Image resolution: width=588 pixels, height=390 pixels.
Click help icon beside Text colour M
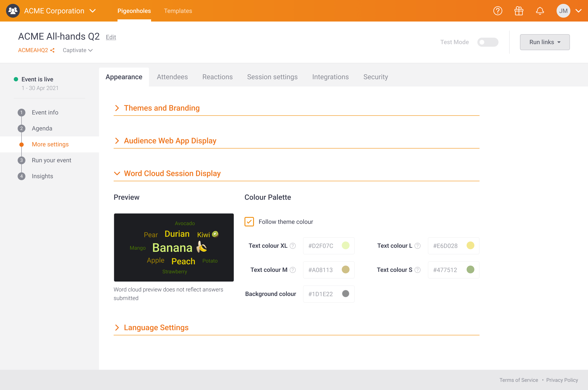(x=293, y=270)
